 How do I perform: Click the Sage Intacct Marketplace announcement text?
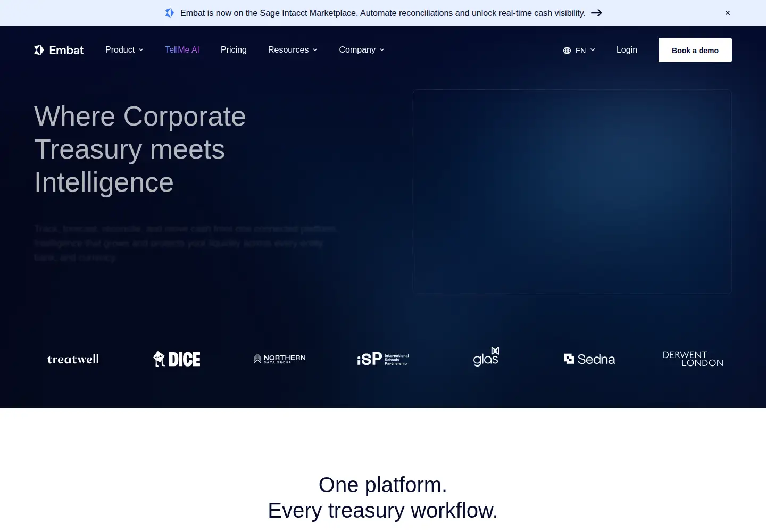point(383,13)
